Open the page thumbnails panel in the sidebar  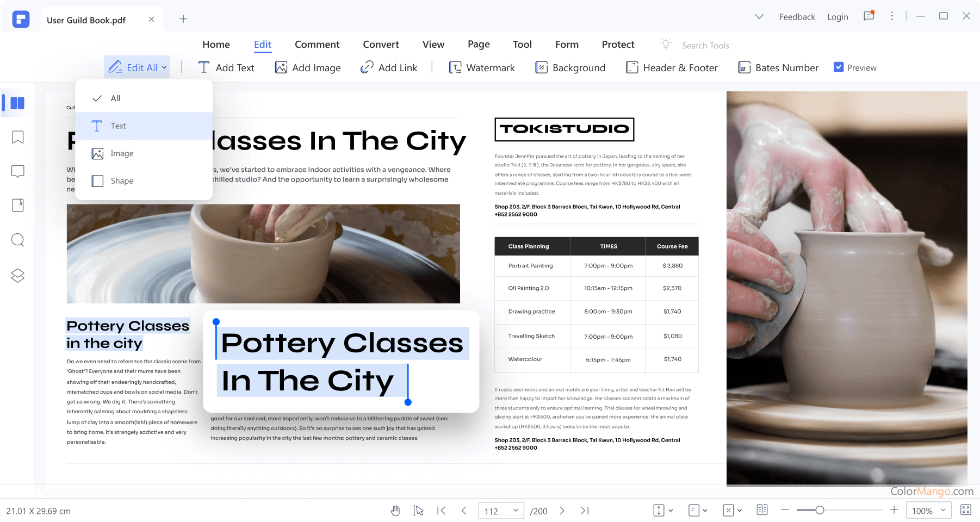(17, 103)
